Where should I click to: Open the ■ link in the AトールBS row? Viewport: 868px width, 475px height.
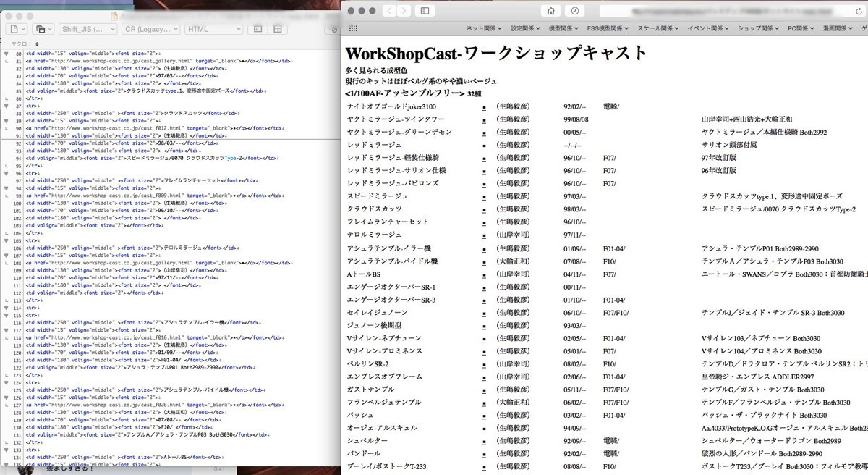[484, 275]
